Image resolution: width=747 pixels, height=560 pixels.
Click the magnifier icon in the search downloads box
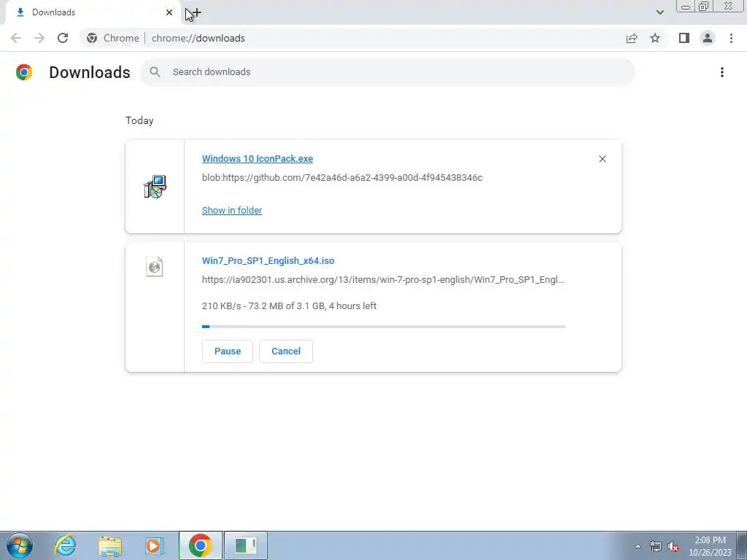pyautogui.click(x=155, y=72)
